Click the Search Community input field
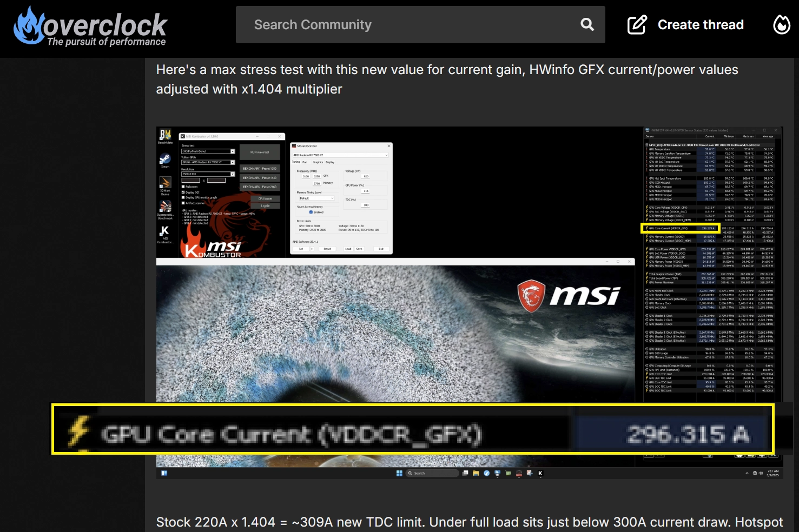The height and width of the screenshot is (532, 799). click(x=411, y=25)
